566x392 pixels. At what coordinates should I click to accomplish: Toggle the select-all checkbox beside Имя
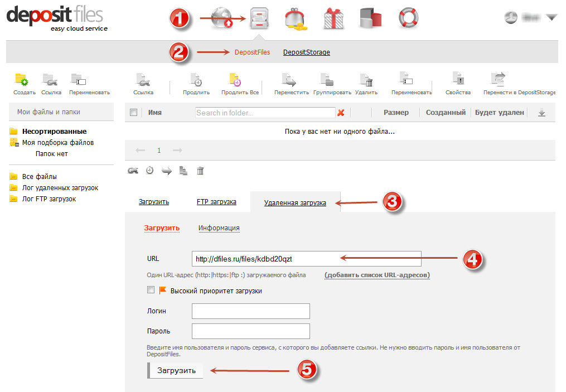[133, 112]
